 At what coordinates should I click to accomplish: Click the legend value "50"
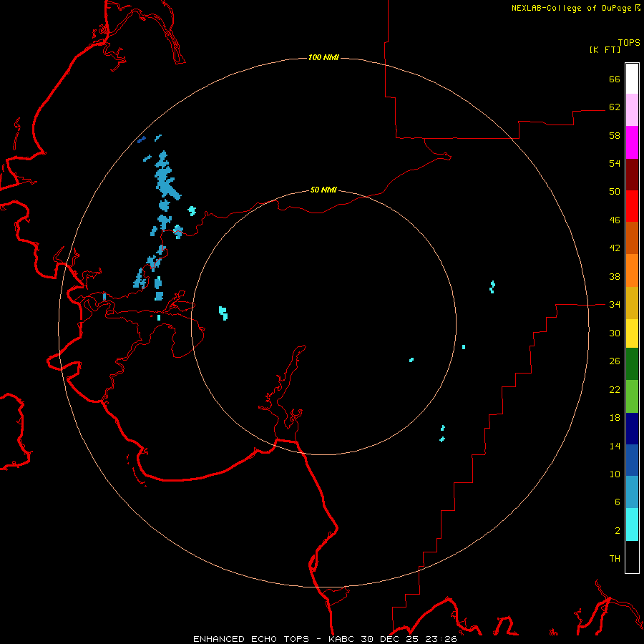click(x=615, y=191)
